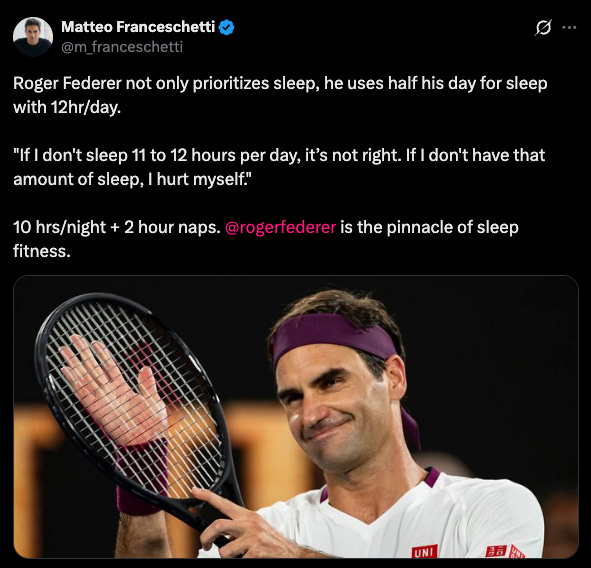Screen dimensions: 591x568
Task: Click the '10 hrs/night + 2 hour naps' text
Action: pos(116,227)
